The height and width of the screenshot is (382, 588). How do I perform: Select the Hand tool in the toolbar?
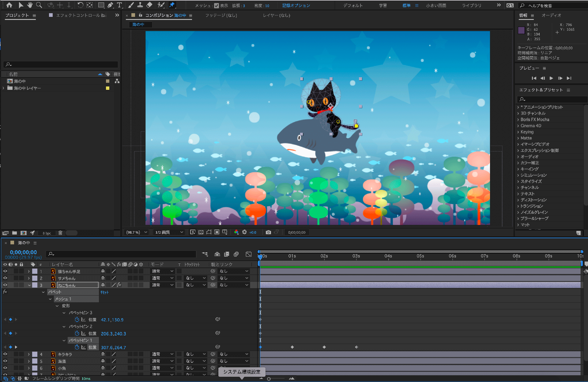pyautogui.click(x=30, y=5)
